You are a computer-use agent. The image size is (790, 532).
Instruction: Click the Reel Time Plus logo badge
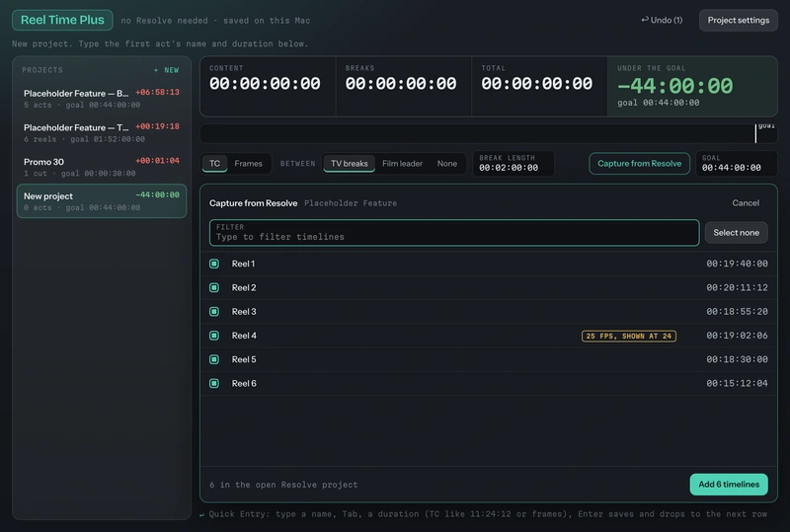62,20
